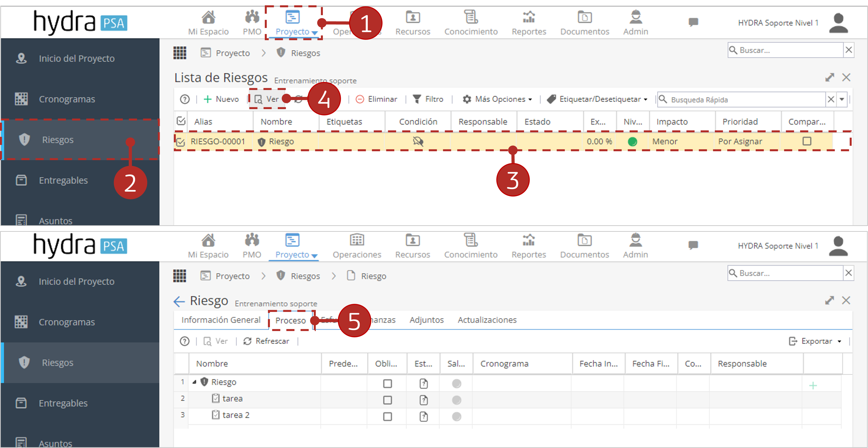Viewport: 868px width, 448px height.
Task: Check the Obligatorio box for tarea 2
Action: coord(387,417)
